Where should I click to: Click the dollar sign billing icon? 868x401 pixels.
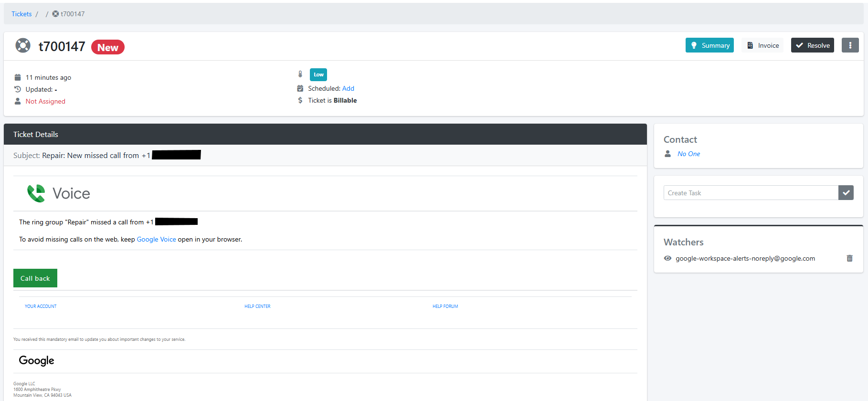click(300, 100)
